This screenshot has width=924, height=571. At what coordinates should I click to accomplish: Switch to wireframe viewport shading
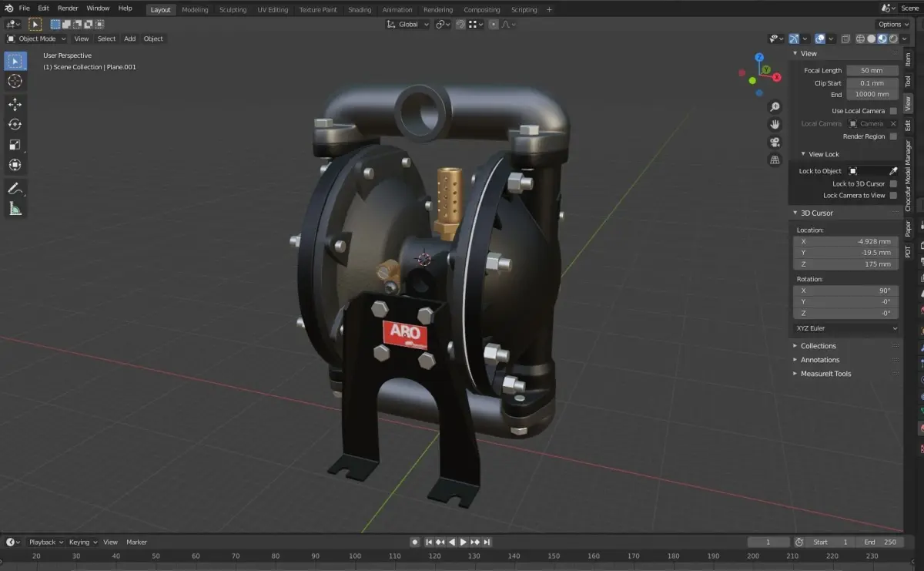click(860, 39)
